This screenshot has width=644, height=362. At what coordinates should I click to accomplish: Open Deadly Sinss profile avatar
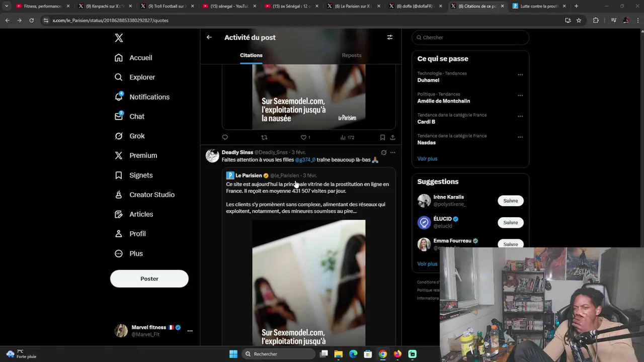tap(212, 156)
